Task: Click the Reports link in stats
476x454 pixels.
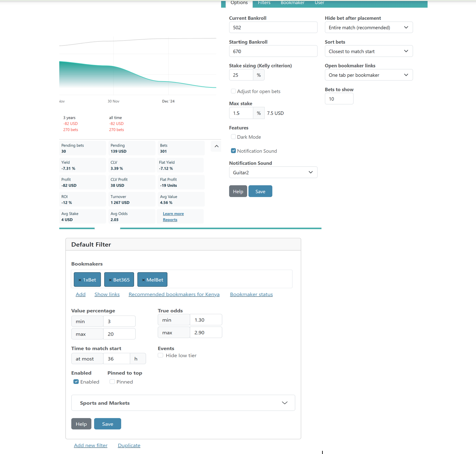Action: [x=170, y=220]
